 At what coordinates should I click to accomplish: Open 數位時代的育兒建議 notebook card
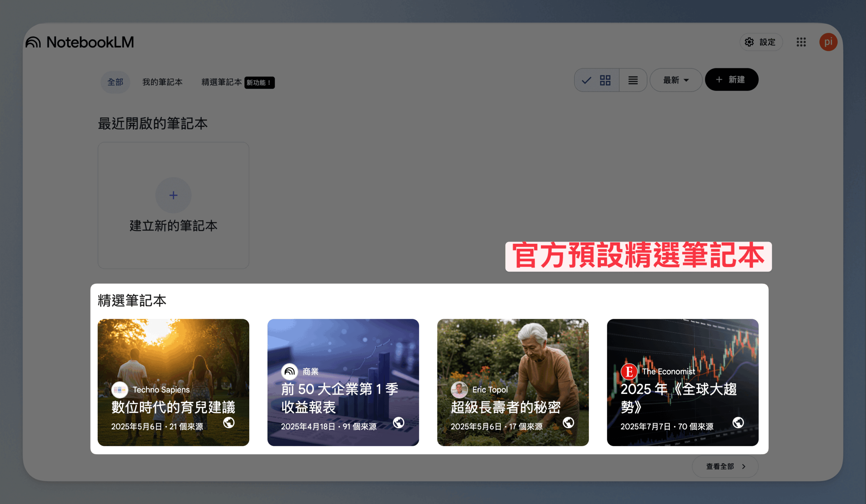[x=173, y=382]
